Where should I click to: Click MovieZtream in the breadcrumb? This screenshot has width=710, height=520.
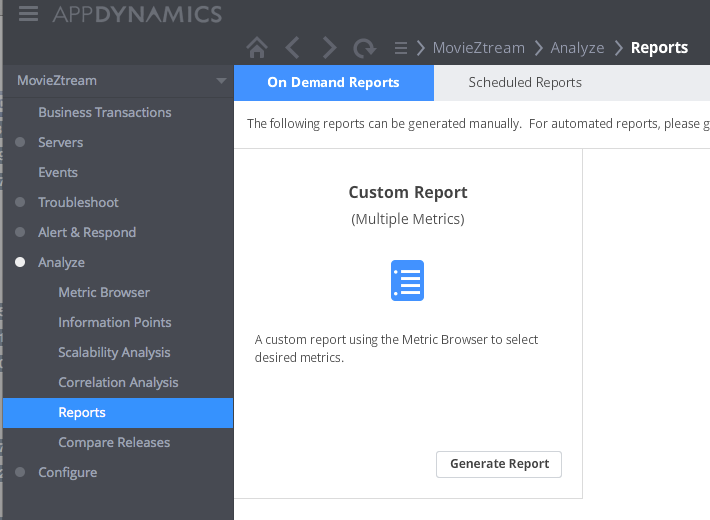(x=479, y=48)
